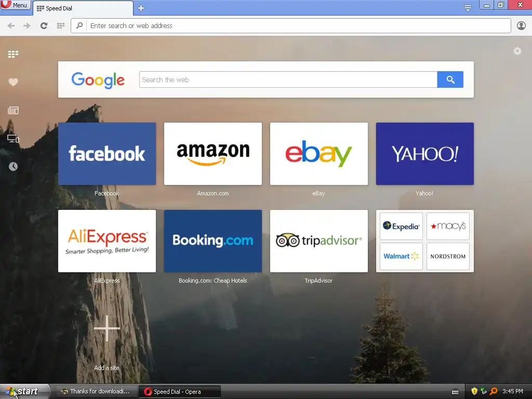Click the Booking.com: Cheap Hotels label
The image size is (532, 399).
[x=212, y=281]
